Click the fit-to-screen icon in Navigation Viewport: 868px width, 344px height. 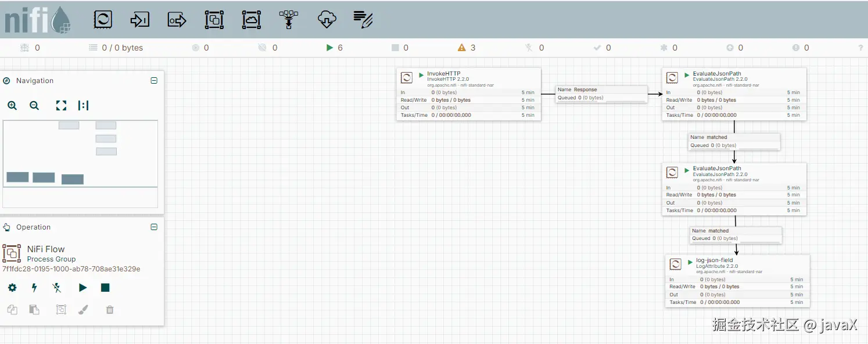coord(61,105)
